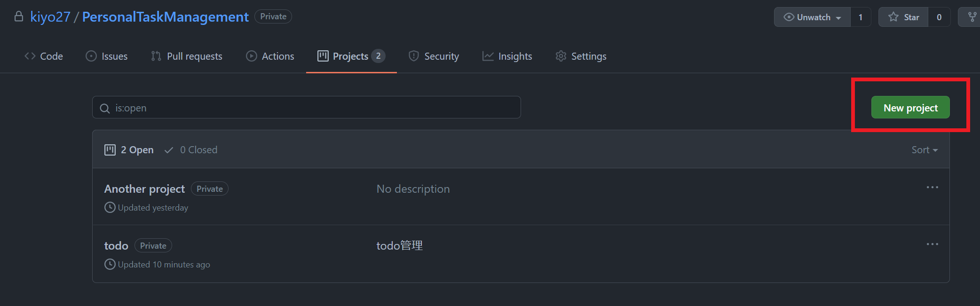Click Private label on todo project
The image size is (980, 306).
(x=153, y=245)
